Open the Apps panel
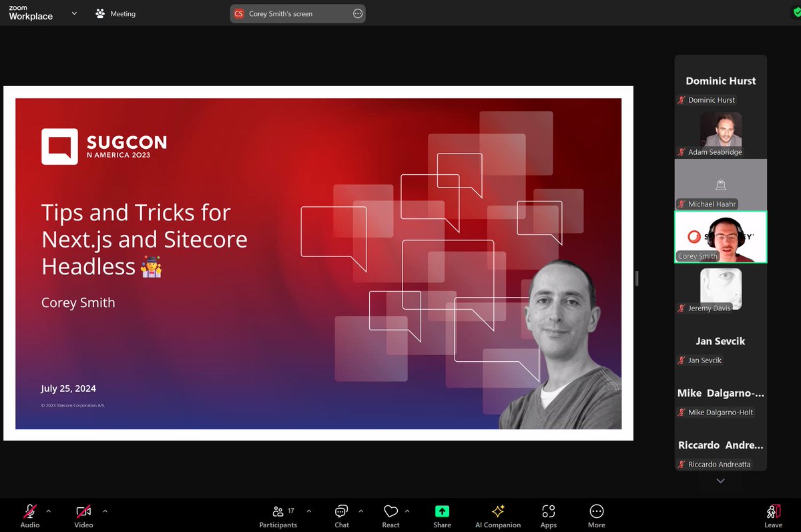Image resolution: width=801 pixels, height=532 pixels. point(549,515)
